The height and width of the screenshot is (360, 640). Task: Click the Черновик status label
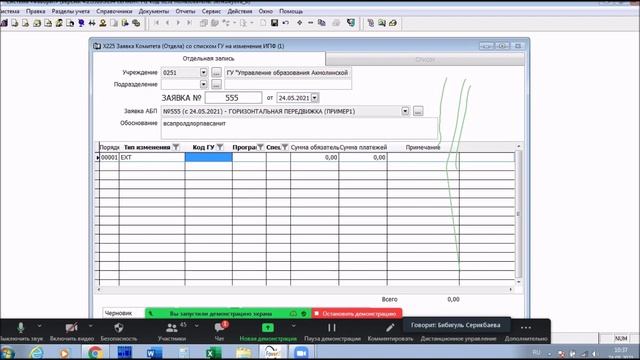click(118, 313)
